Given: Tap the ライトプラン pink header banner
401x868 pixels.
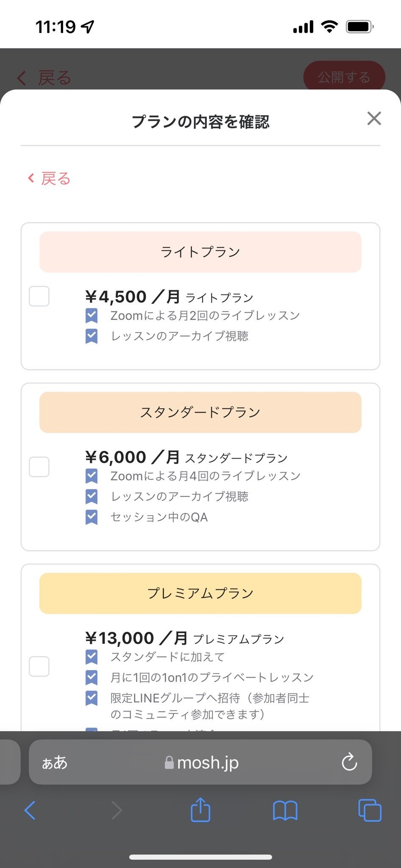Looking at the screenshot, I should click(x=200, y=252).
